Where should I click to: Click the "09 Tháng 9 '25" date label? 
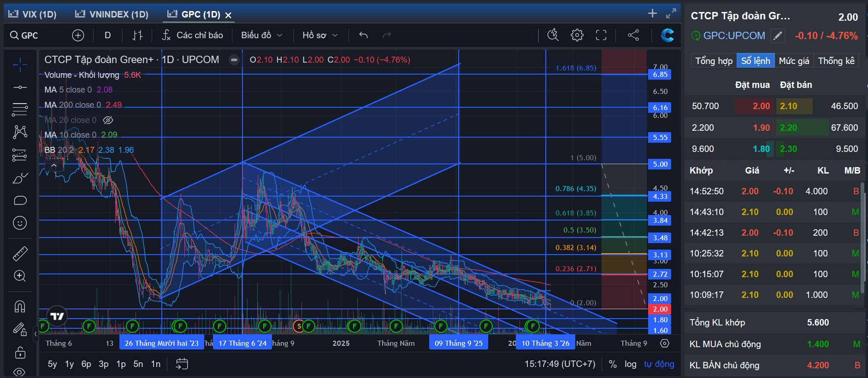tap(459, 343)
